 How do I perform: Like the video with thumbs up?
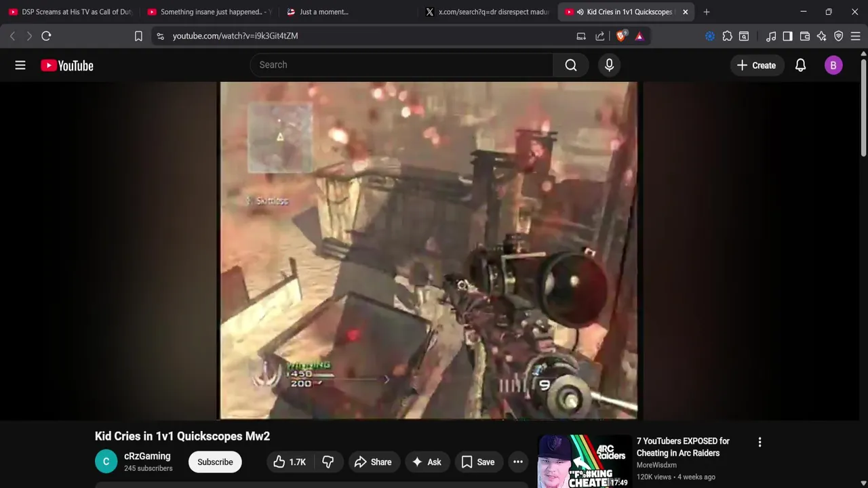[290, 462]
